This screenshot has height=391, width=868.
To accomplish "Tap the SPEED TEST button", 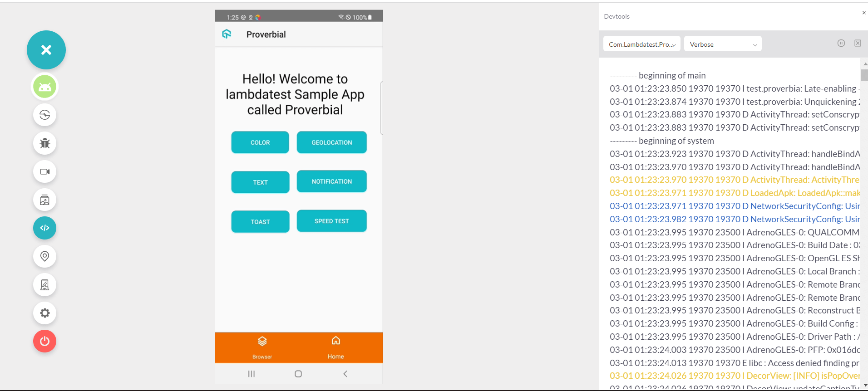I will (331, 221).
